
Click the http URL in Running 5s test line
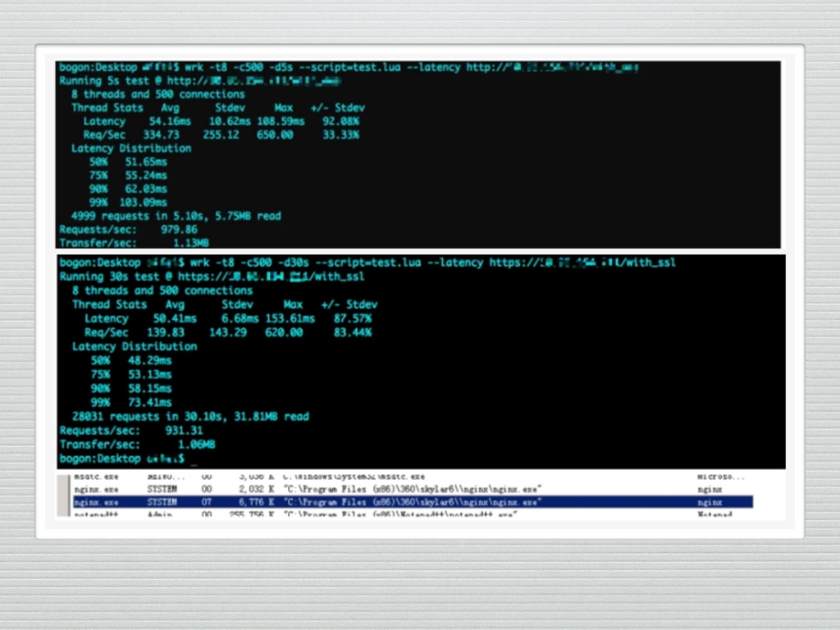pos(253,81)
